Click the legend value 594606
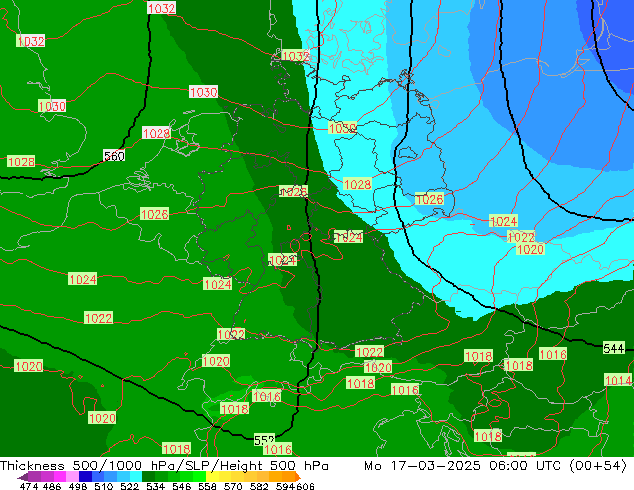634x490 pixels. [295, 486]
